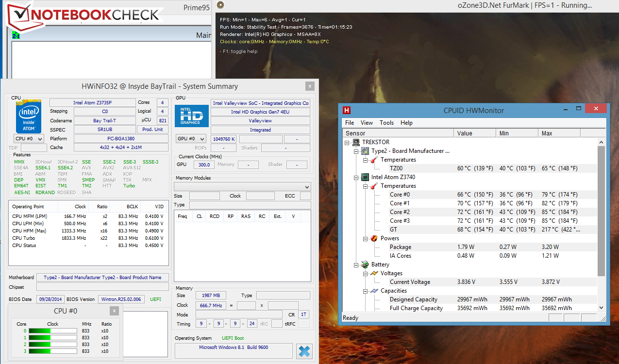Select the GT temperature row

pyautogui.click(x=470, y=230)
